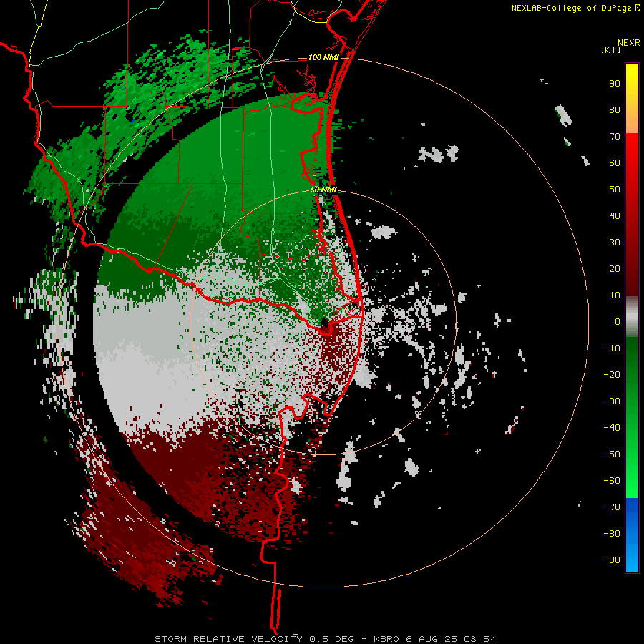Click the 100 NMI range ring label

(x=323, y=57)
